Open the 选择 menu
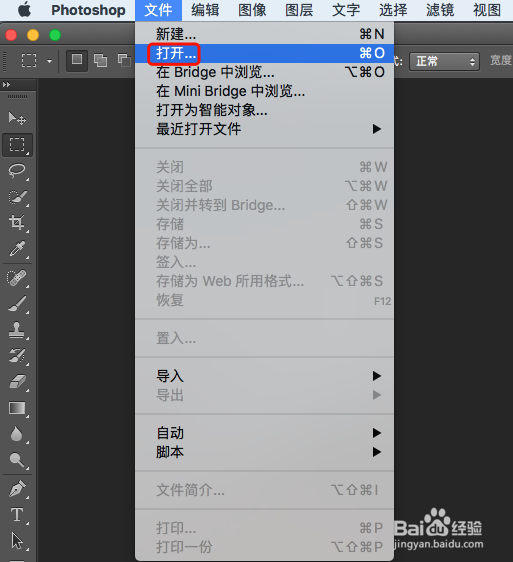The height and width of the screenshot is (562, 513). [x=393, y=10]
